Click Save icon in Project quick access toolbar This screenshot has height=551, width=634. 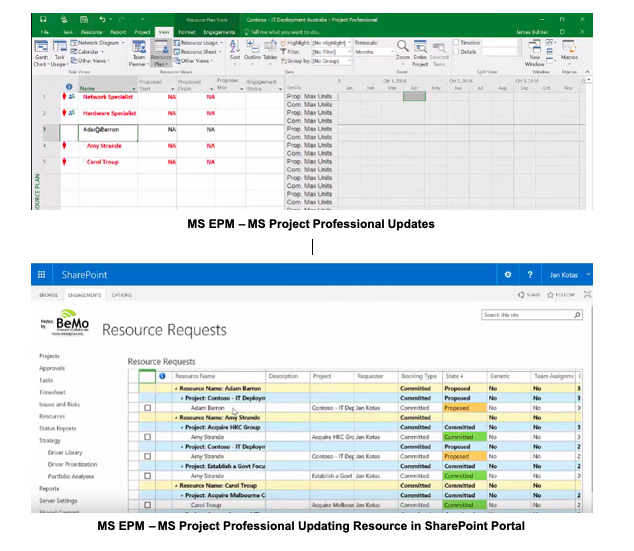(43, 19)
